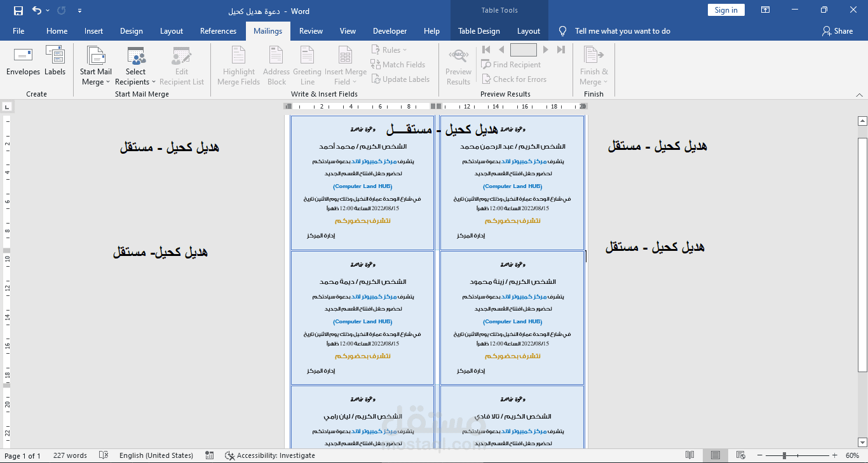The width and height of the screenshot is (868, 463).
Task: Click the zoom in plus button
Action: [x=835, y=455]
